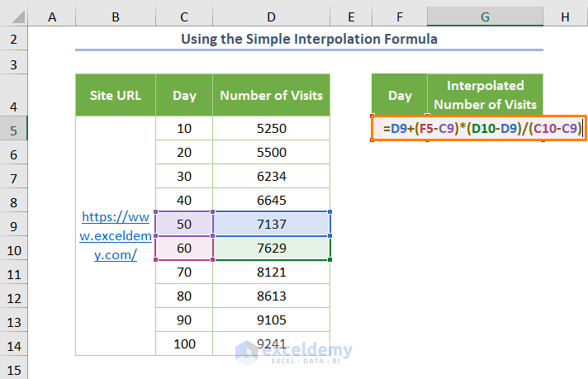Click the 'Site URL' header cell
Screen dimensions: 588x379
tap(116, 95)
